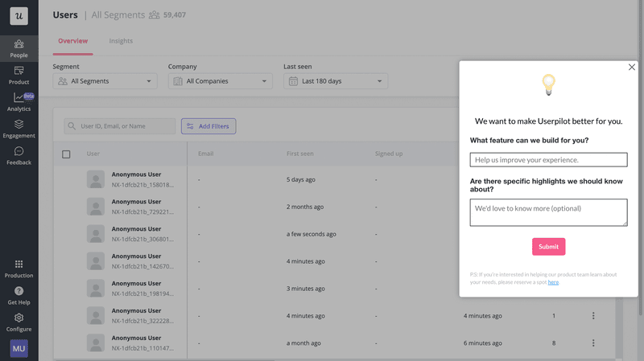Viewport: 644px width, 361px height.
Task: Click the search magnifier icon
Action: [x=72, y=126]
